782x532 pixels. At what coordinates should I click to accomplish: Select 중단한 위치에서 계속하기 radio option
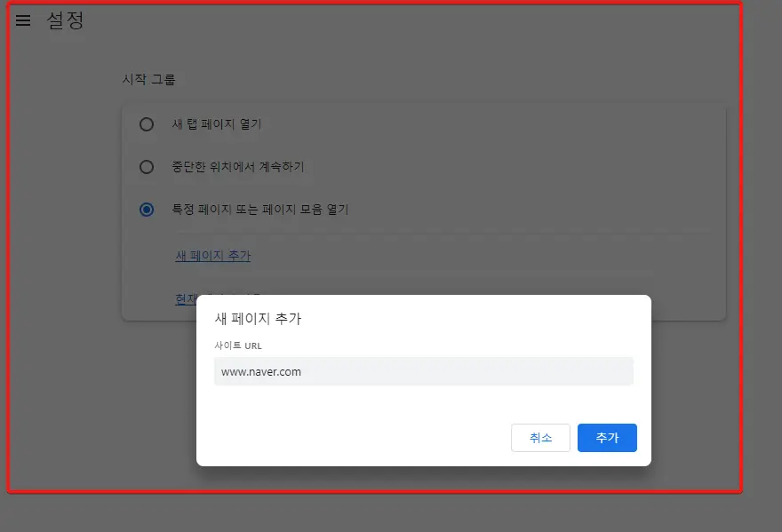pyautogui.click(x=146, y=167)
